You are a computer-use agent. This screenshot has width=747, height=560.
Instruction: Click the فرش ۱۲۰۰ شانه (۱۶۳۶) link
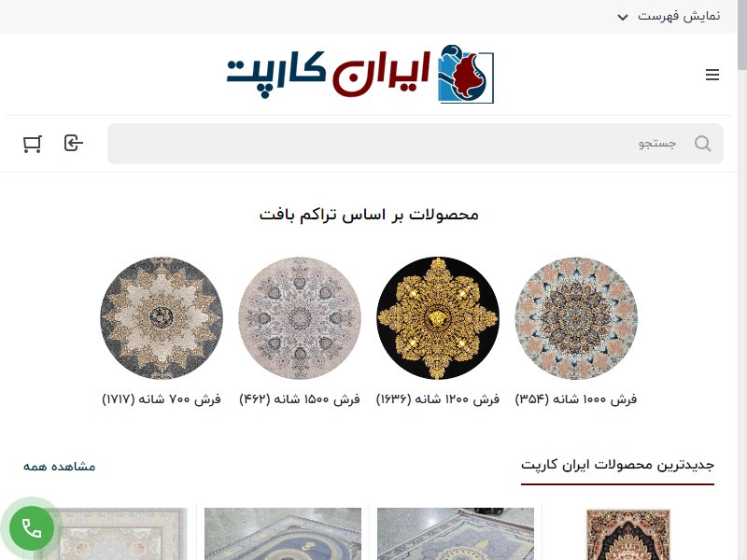pyautogui.click(x=438, y=399)
